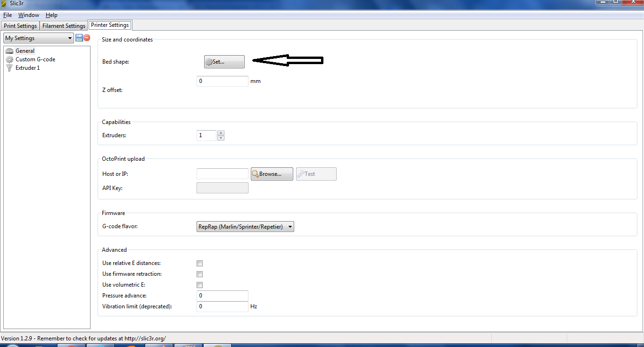644x347 pixels.
Task: Open the Help menu
Action: [x=51, y=15]
